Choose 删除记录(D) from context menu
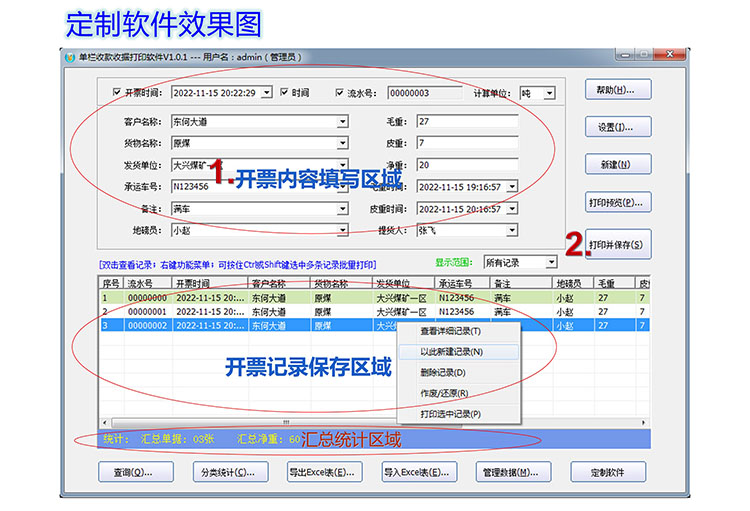 pyautogui.click(x=459, y=372)
